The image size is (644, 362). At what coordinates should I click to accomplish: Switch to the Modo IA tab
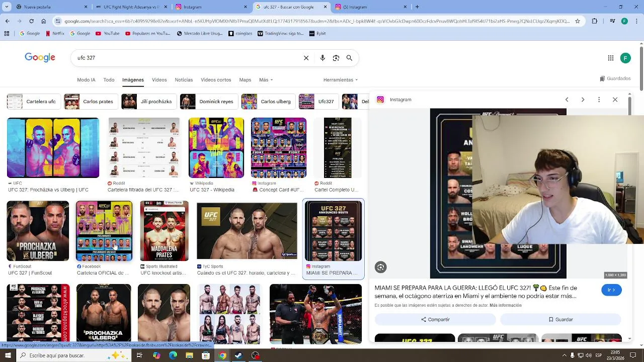point(86,80)
